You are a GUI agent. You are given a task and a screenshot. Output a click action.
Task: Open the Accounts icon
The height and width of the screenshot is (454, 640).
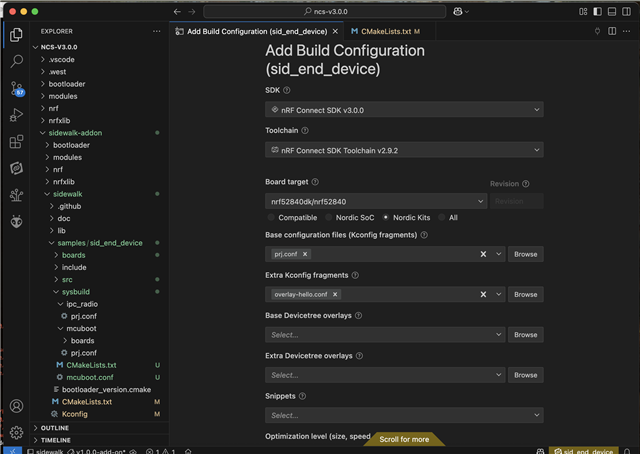(x=16, y=406)
